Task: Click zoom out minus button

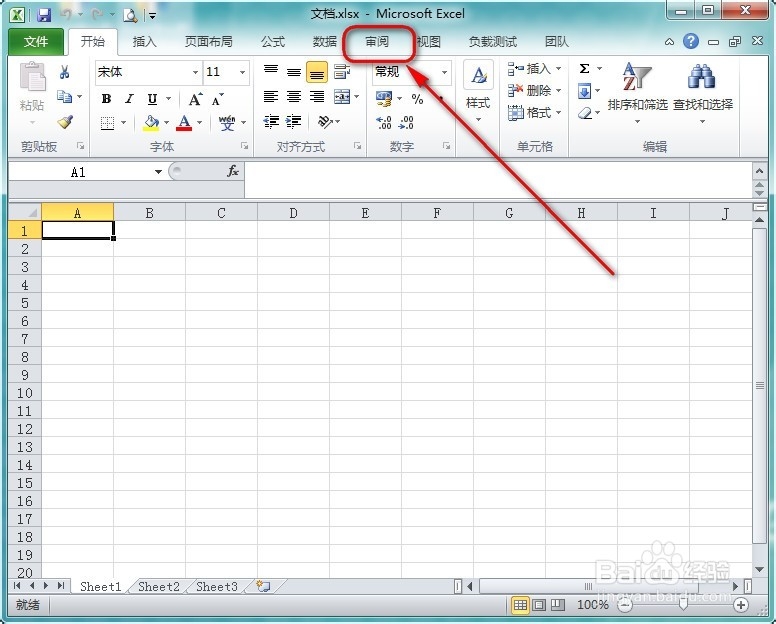Action: coord(626,605)
